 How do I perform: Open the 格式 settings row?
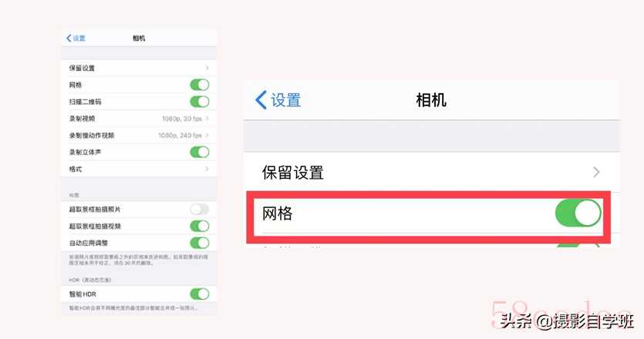(139, 169)
